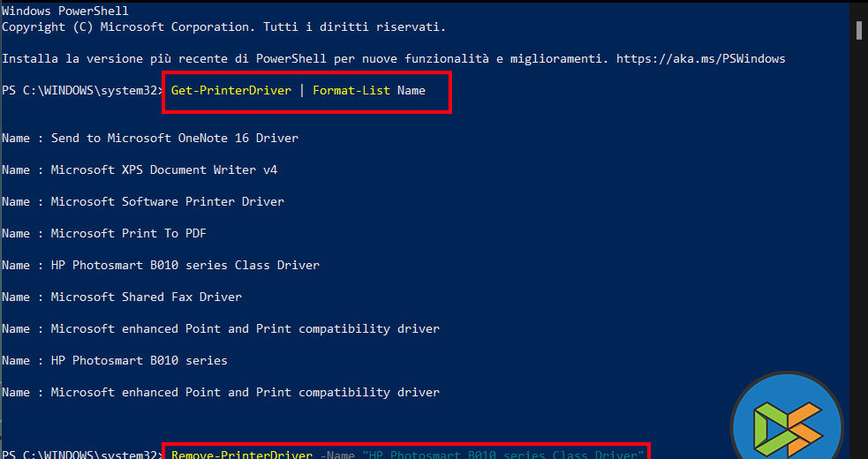Click the first PS C:\WINDOWS\system32 prompt
Viewport: 868px width, 459px height.
coord(81,91)
